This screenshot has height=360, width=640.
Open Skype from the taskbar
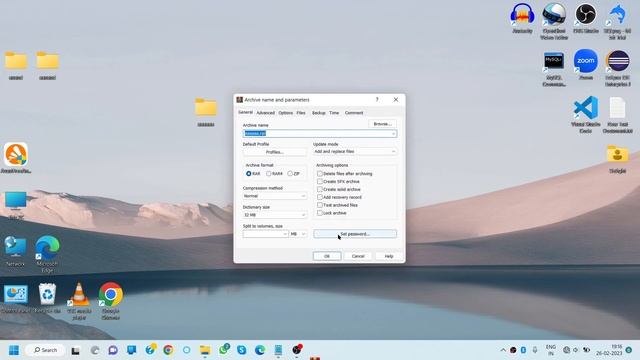[x=242, y=350]
